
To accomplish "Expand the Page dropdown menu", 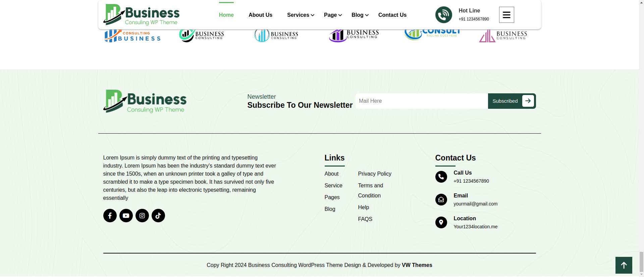I will point(332,15).
